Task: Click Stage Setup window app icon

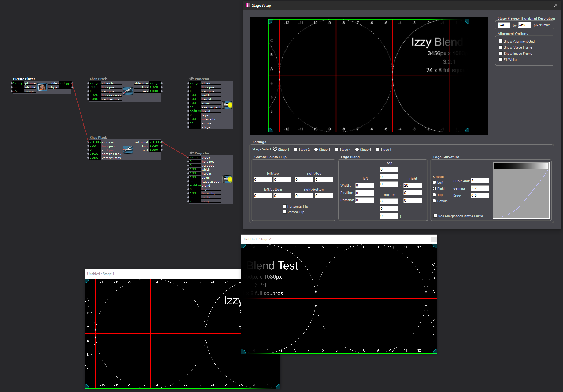Action: [248, 5]
